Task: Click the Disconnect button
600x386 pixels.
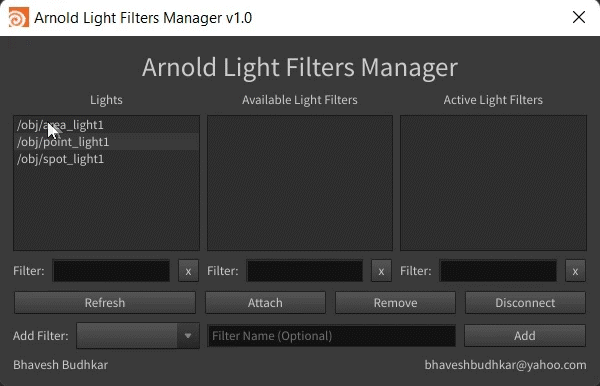Action: click(x=525, y=303)
